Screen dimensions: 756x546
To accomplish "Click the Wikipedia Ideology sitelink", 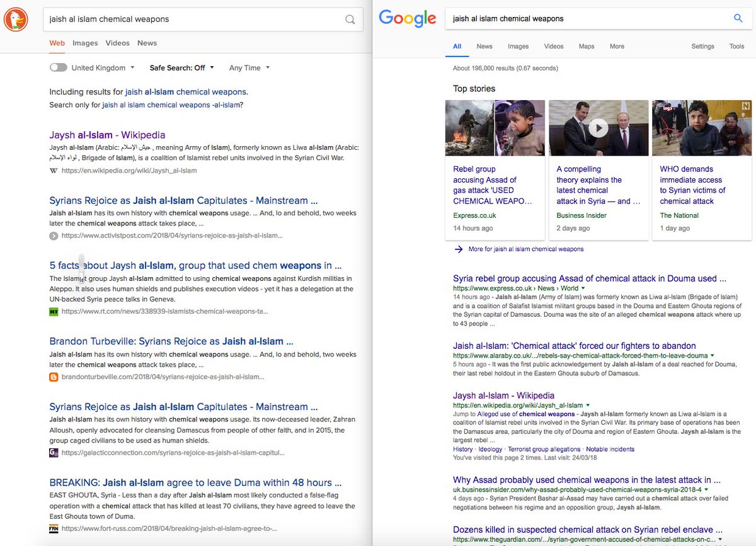I will pyautogui.click(x=491, y=450).
